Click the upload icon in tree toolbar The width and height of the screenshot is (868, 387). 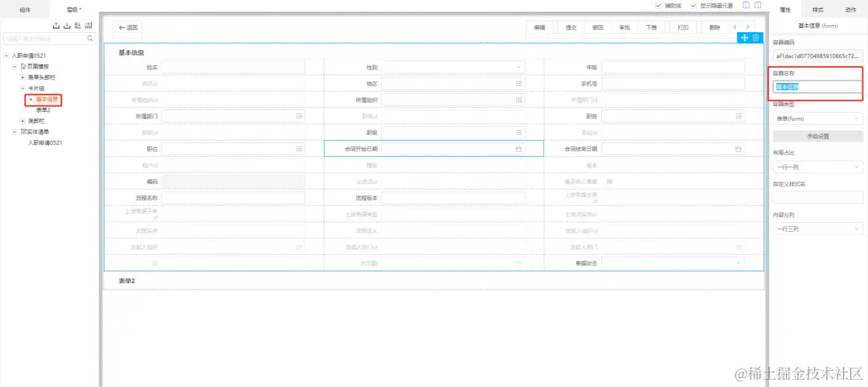pyautogui.click(x=56, y=26)
